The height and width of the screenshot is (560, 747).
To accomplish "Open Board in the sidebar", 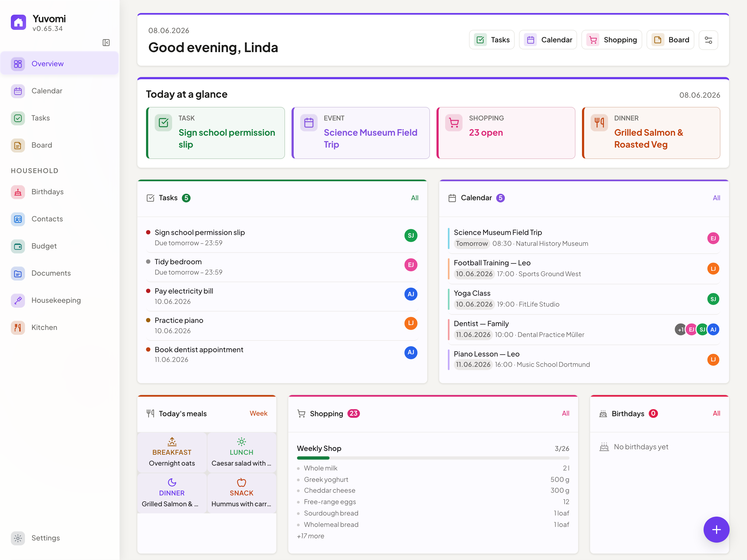I will point(59,145).
